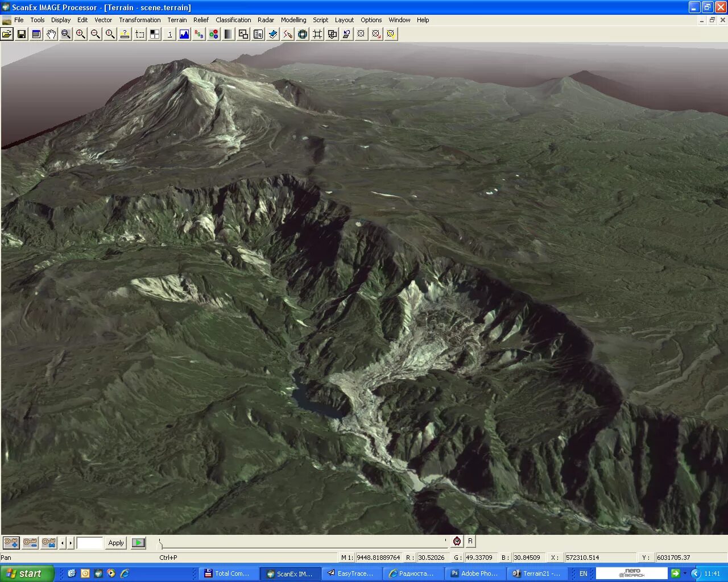Select the Pan hand tool
This screenshot has height=582, width=728.
[x=51, y=34]
